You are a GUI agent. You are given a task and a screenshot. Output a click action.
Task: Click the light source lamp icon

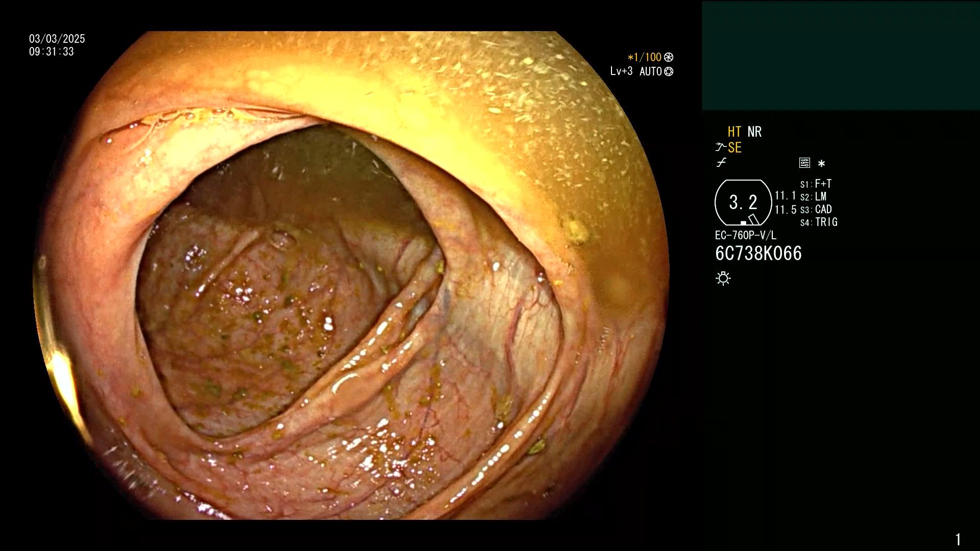point(723,278)
